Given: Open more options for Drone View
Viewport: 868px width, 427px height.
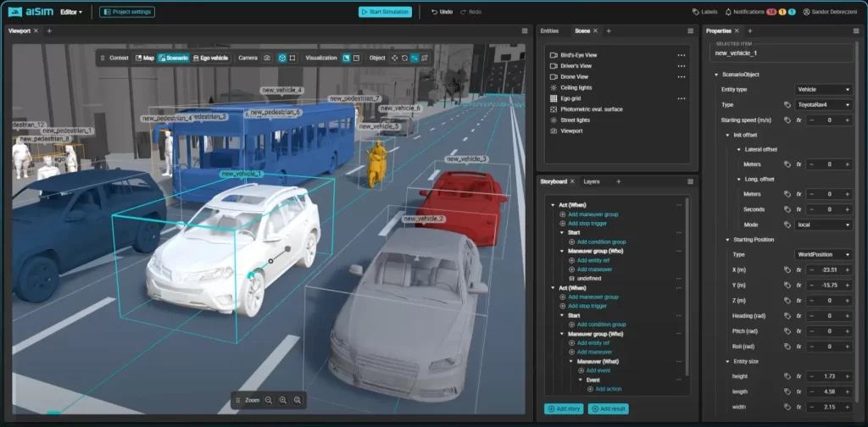Looking at the screenshot, I should 682,77.
